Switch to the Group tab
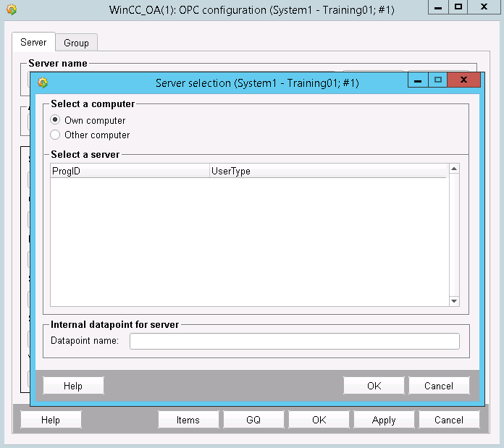 click(x=76, y=43)
